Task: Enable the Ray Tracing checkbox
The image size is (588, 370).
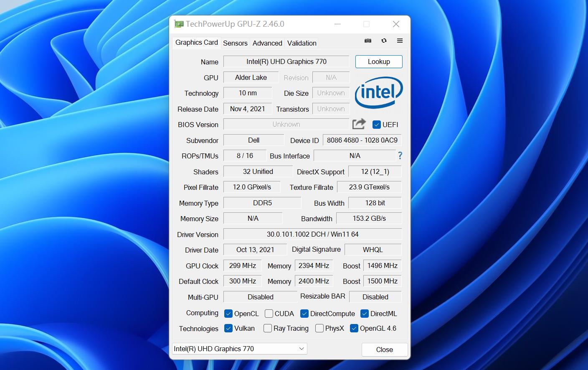Action: (x=267, y=328)
